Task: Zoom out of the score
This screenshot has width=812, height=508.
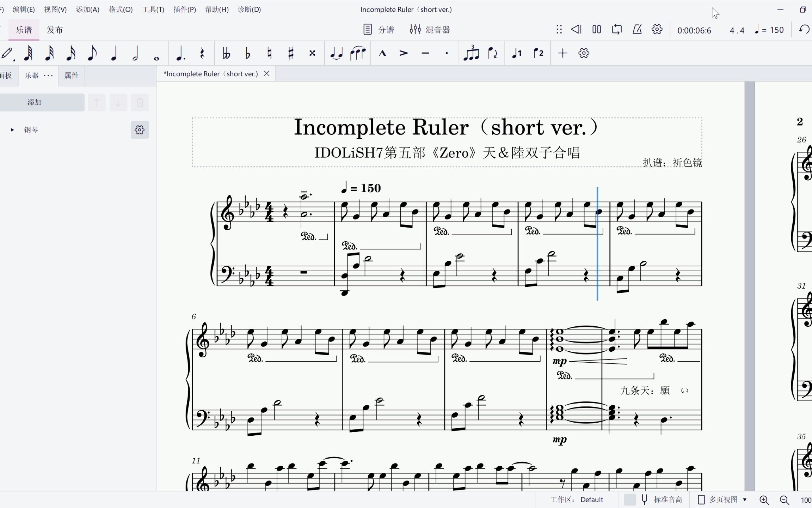Action: pyautogui.click(x=785, y=500)
